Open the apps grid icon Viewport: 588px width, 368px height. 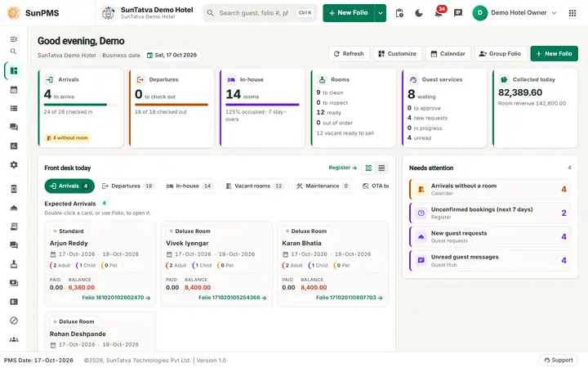tap(572, 13)
